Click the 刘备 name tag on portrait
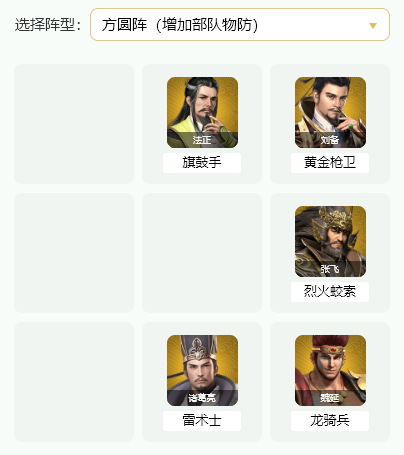Image resolution: width=404 pixels, height=455 pixels. (330, 140)
